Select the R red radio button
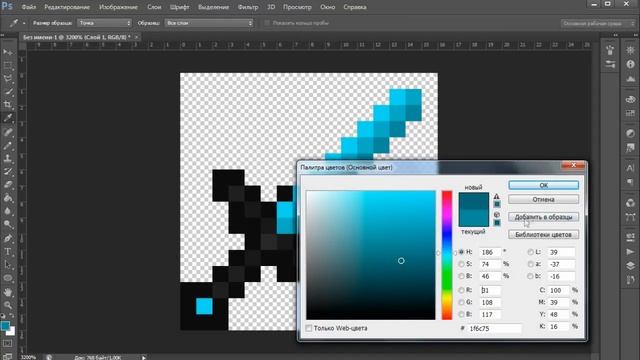This screenshot has width=640, height=360. point(461,290)
